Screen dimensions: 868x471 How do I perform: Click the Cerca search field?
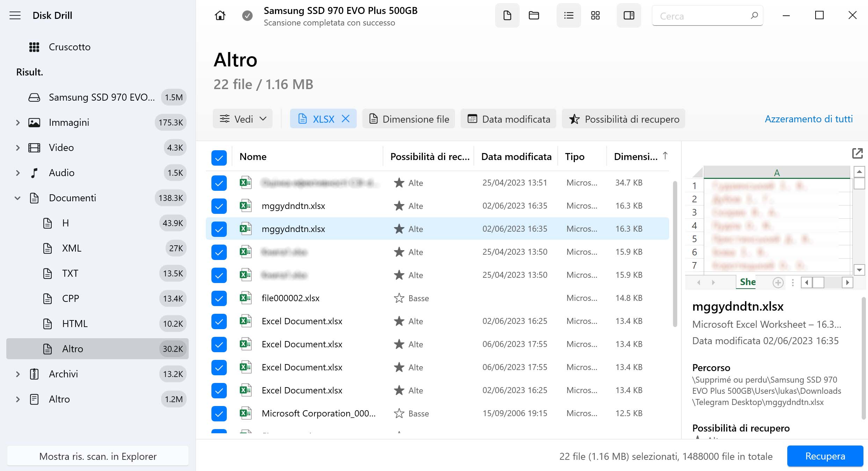click(x=707, y=16)
